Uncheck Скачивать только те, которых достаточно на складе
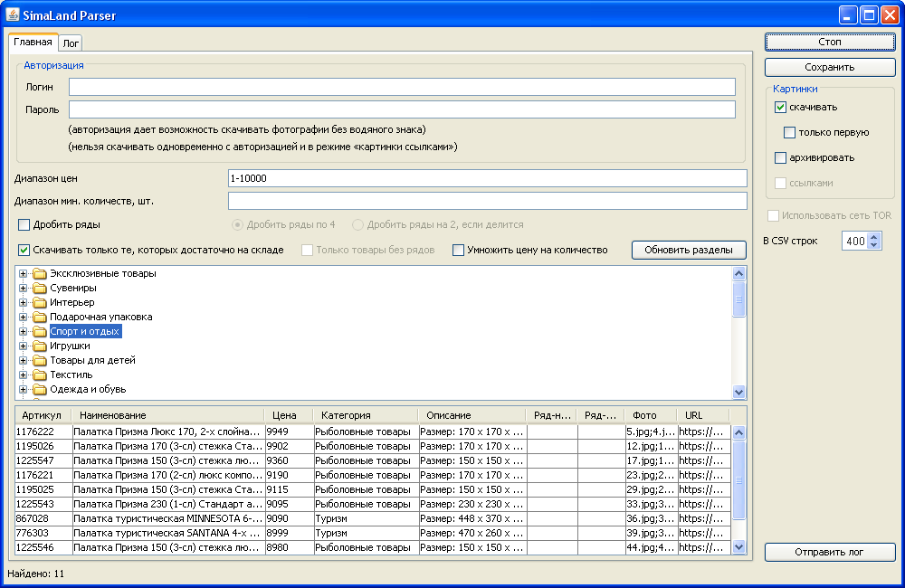905x588 pixels. tap(24, 250)
